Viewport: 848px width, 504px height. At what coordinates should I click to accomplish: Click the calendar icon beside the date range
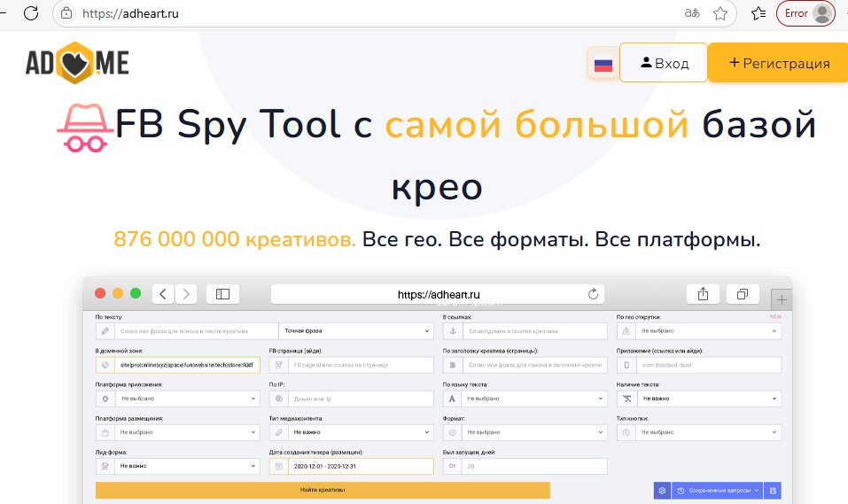(279, 466)
